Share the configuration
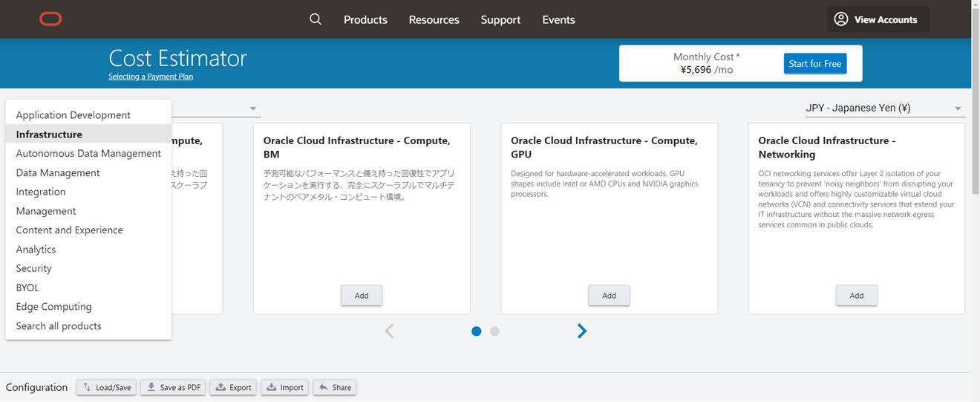 point(334,387)
